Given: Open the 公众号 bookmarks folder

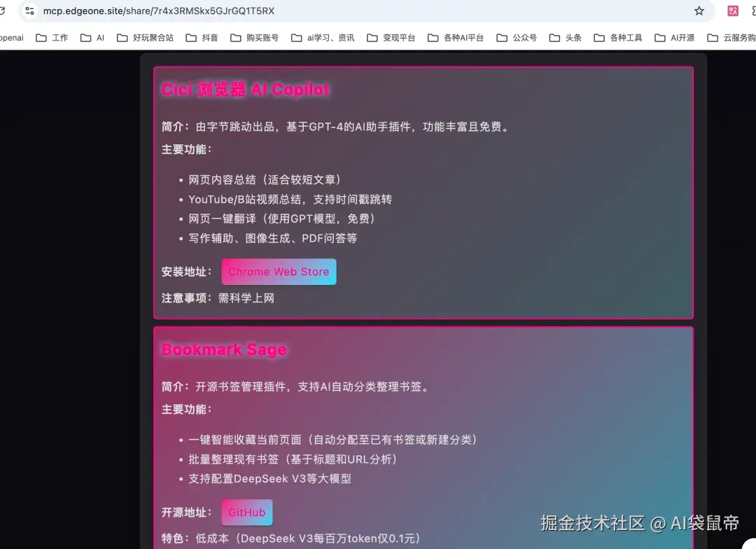Looking at the screenshot, I should pyautogui.click(x=517, y=38).
